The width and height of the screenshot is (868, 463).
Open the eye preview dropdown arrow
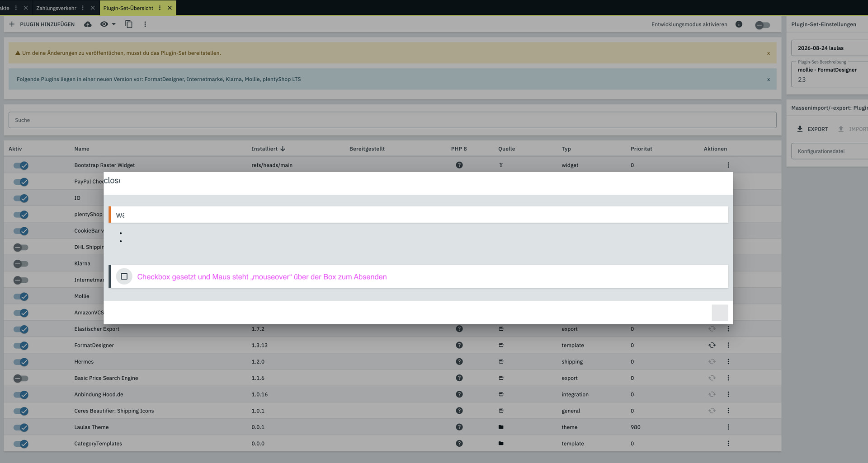tap(114, 24)
